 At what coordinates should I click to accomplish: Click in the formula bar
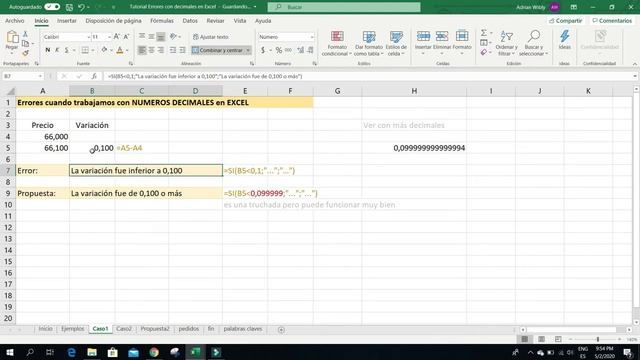(x=367, y=76)
